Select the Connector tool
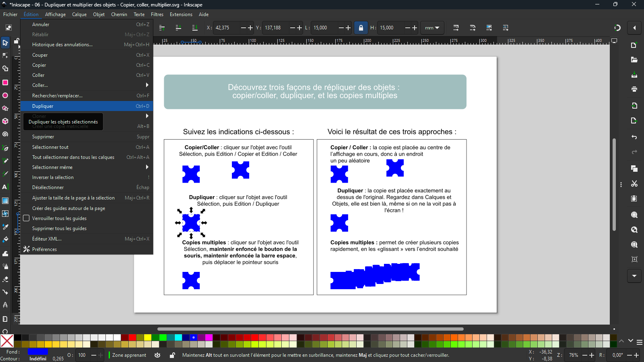Viewport: 644px width, 362px height. pyautogui.click(x=5, y=292)
